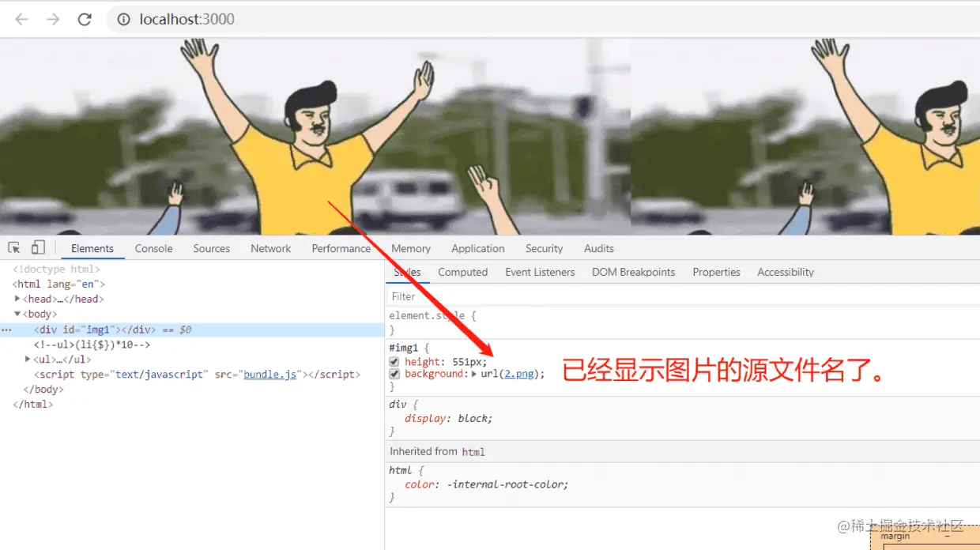Screen dimensions: 980x550
Task: Open the Performance tab
Action: [341, 248]
